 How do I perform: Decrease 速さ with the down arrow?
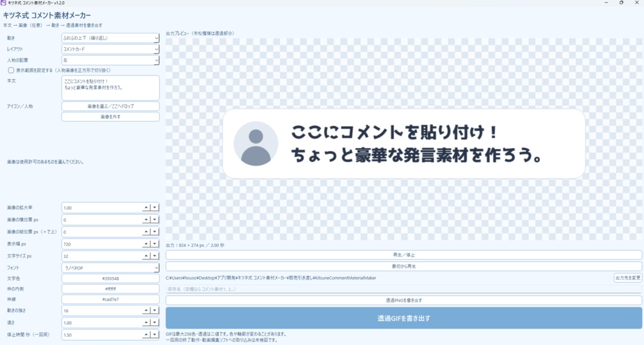(155, 323)
